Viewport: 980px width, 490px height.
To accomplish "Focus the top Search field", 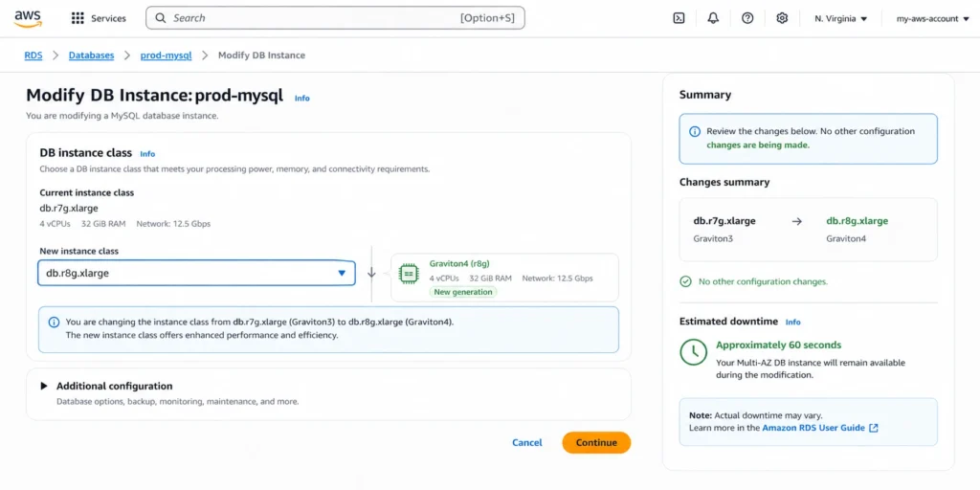I will click(x=335, y=18).
